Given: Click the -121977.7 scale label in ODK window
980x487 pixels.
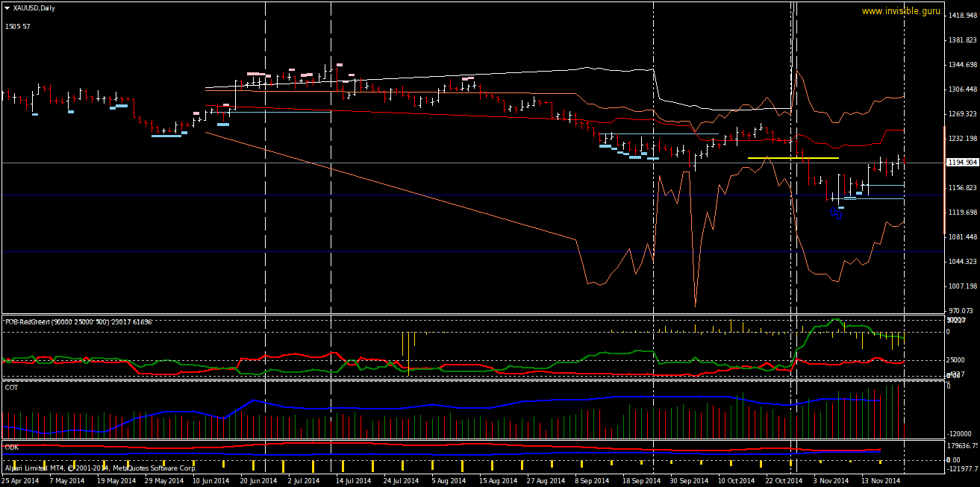Looking at the screenshot, I should coord(963,469).
